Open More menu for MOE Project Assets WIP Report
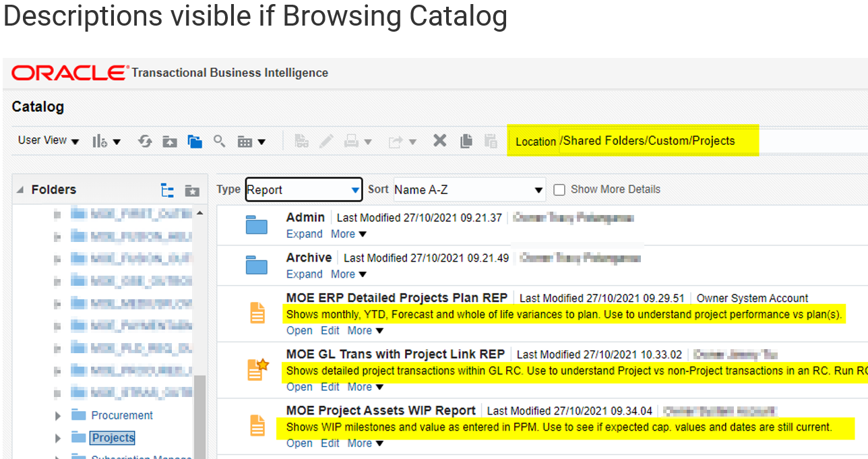 (x=365, y=443)
